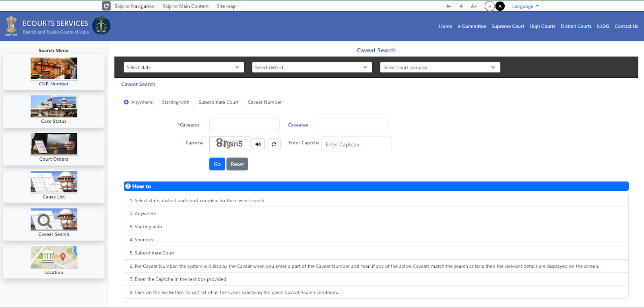Choose the Caveat Number radio option
Screen dimensions: 644x308
click(243, 102)
